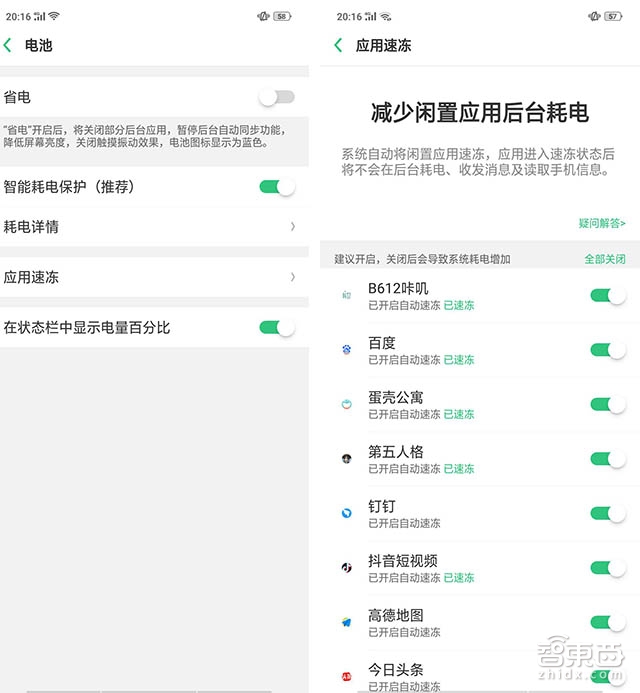Tap the 已速冻 status under 抖音短视频
The image size is (640, 693).
[459, 578]
